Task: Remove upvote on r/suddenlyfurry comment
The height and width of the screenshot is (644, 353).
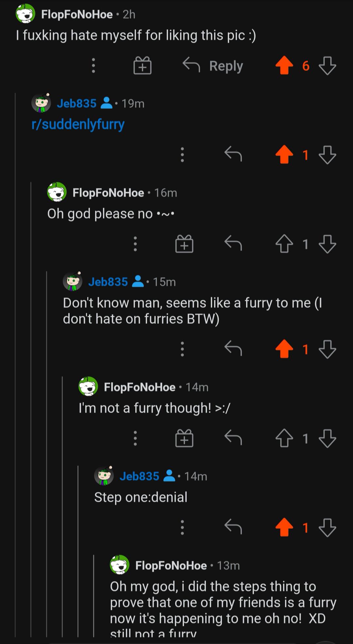Action: (284, 154)
